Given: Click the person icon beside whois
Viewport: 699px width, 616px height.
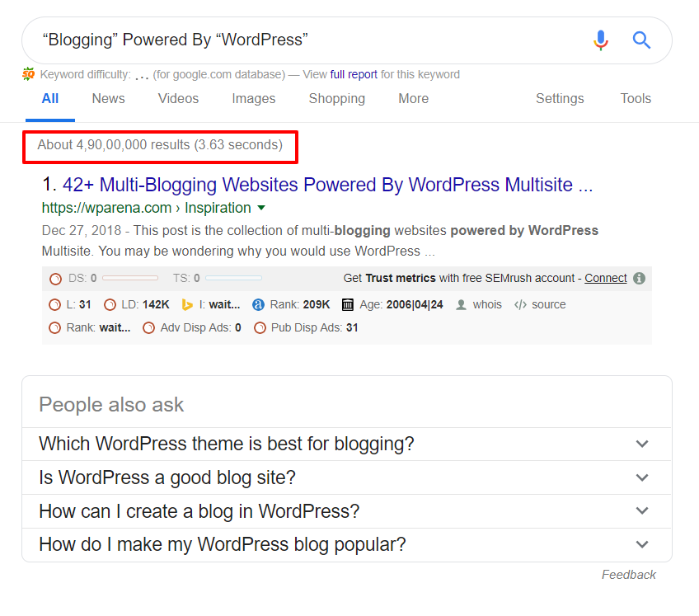Looking at the screenshot, I should point(461,304).
